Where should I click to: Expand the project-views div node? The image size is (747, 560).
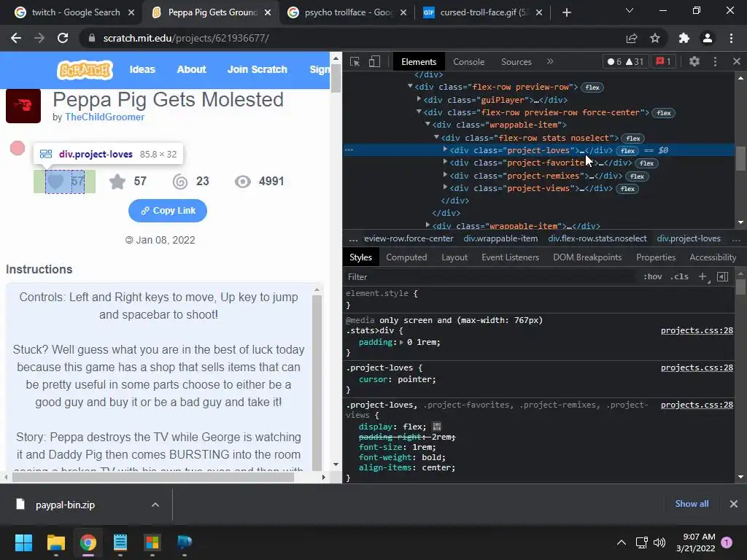[x=446, y=187]
